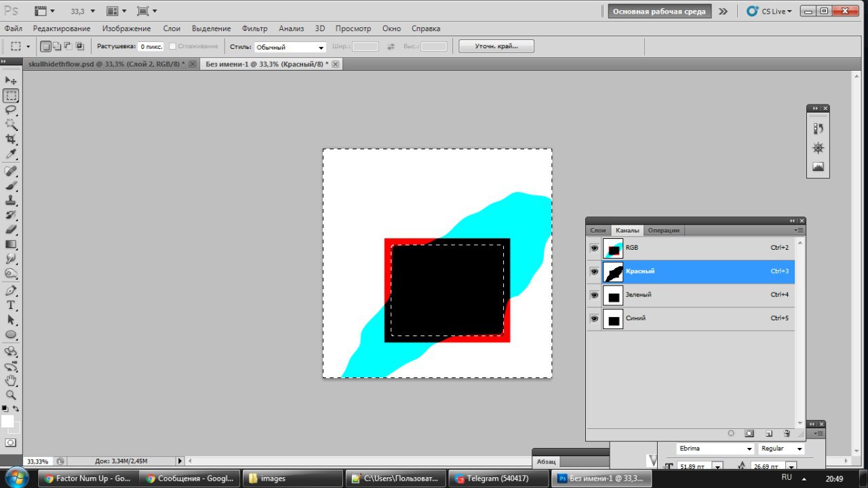The height and width of the screenshot is (488, 868).
Task: Select the Gradient tool
Action: click(11, 244)
